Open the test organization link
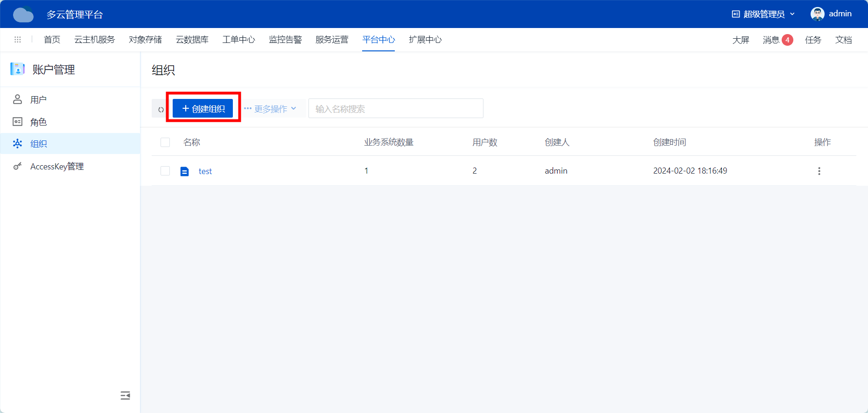868x413 pixels. (x=205, y=171)
